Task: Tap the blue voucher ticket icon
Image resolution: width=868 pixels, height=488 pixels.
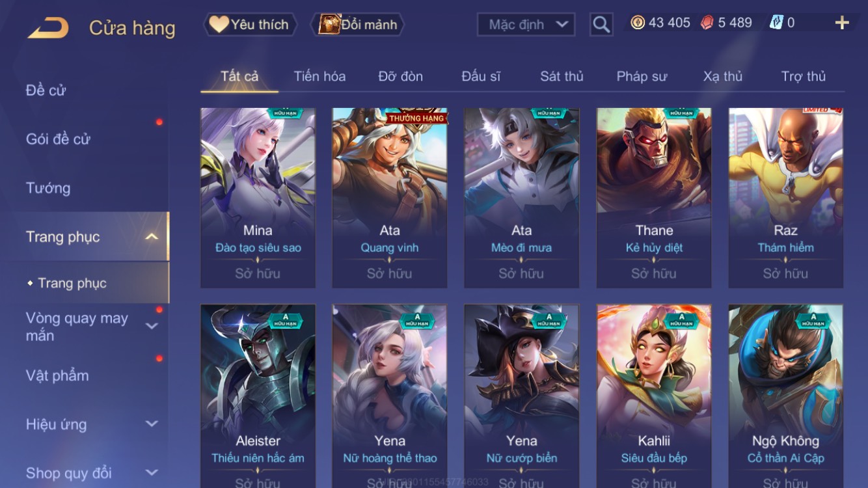Action: point(776,23)
